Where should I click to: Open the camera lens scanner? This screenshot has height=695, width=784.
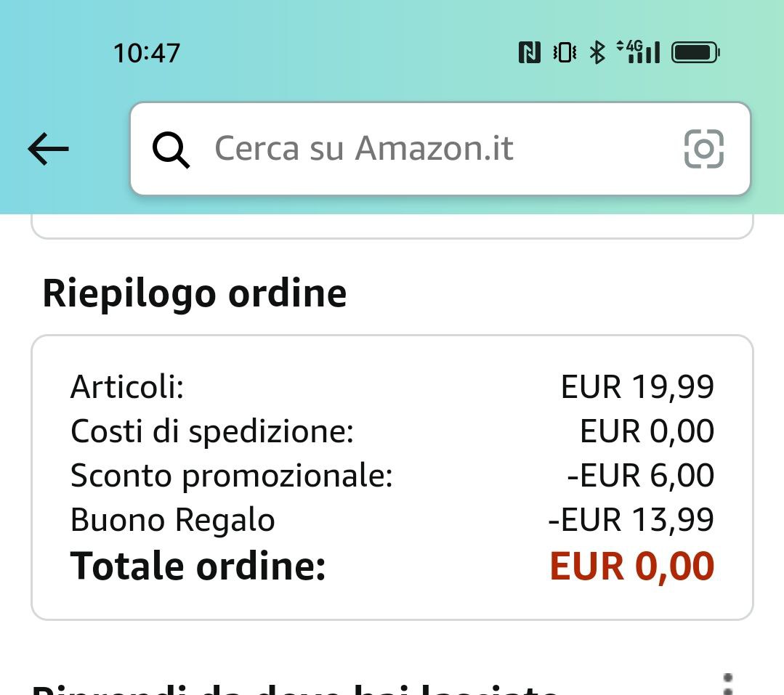coord(703,149)
